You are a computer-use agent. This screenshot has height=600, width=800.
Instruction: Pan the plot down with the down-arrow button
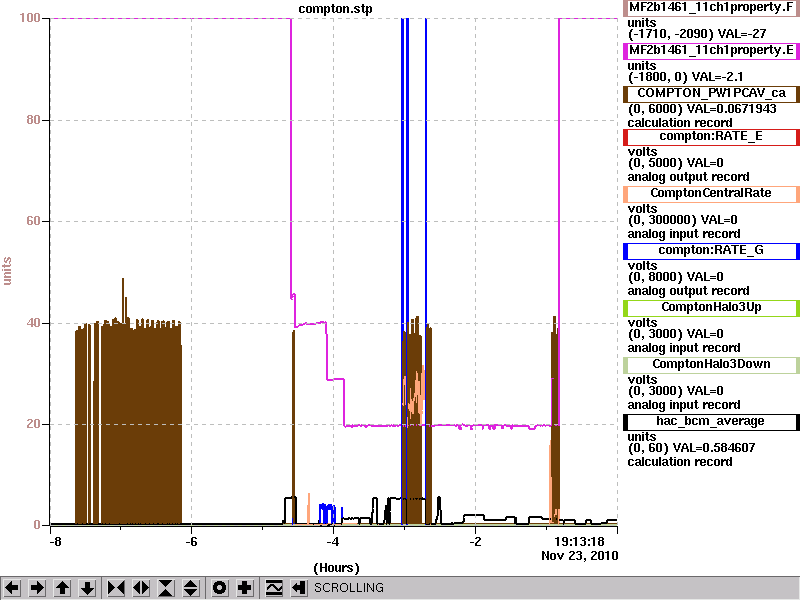pyautogui.click(x=87, y=588)
